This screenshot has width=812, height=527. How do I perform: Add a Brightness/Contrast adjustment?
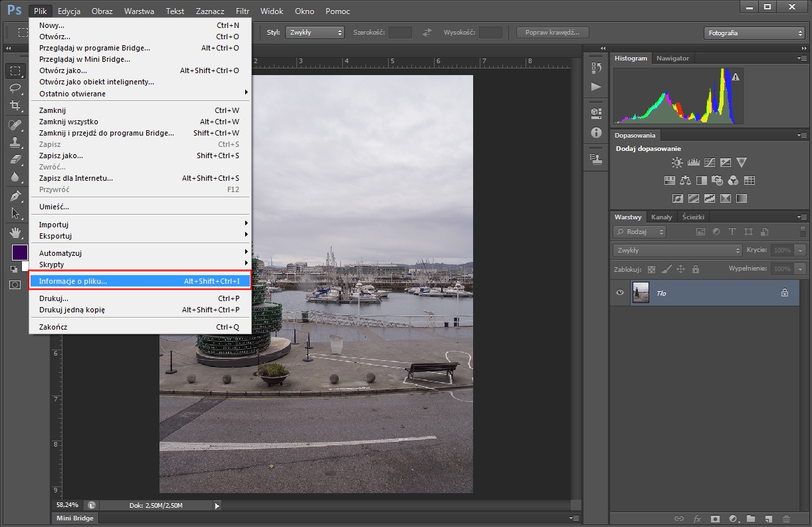coord(677,162)
